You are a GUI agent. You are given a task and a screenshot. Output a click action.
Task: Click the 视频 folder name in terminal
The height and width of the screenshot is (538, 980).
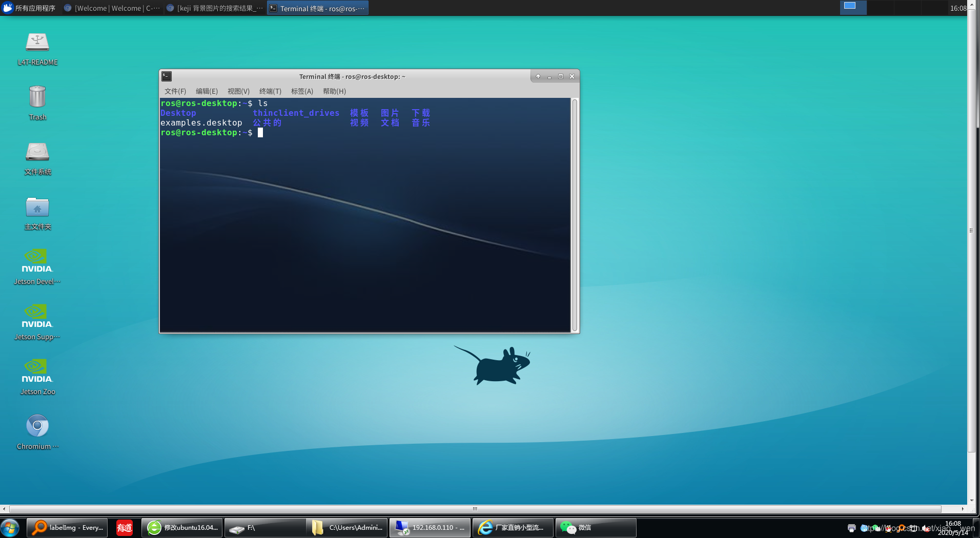[x=359, y=122]
